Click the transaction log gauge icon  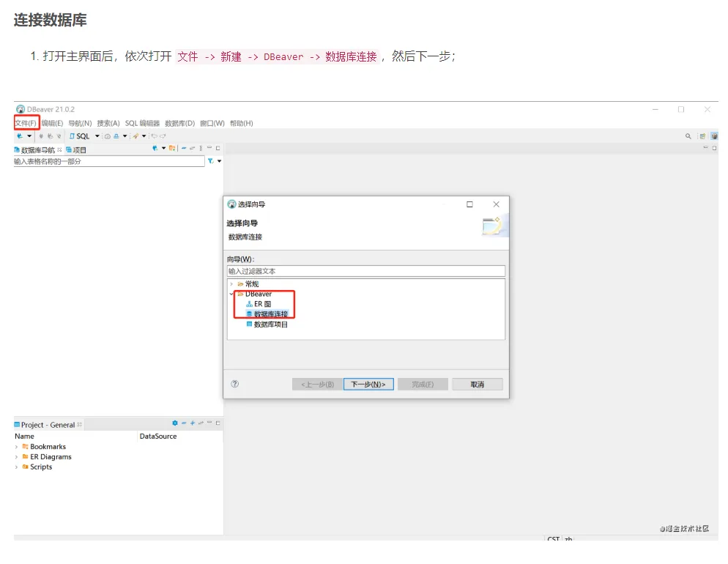(x=107, y=136)
